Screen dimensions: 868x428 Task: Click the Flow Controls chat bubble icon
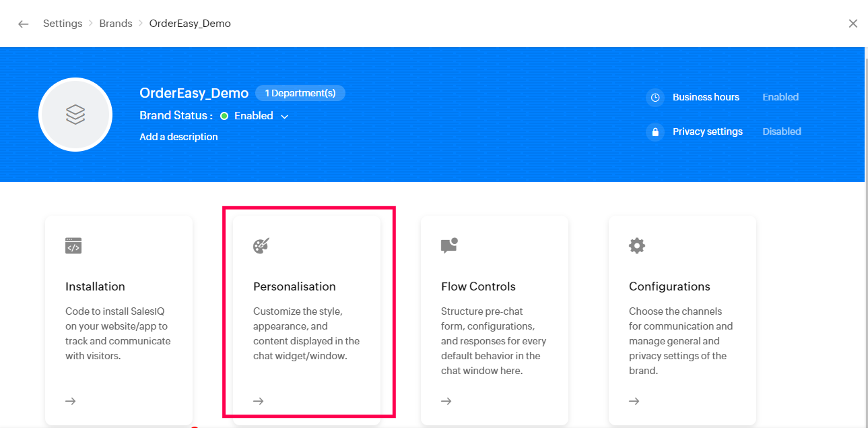point(449,245)
